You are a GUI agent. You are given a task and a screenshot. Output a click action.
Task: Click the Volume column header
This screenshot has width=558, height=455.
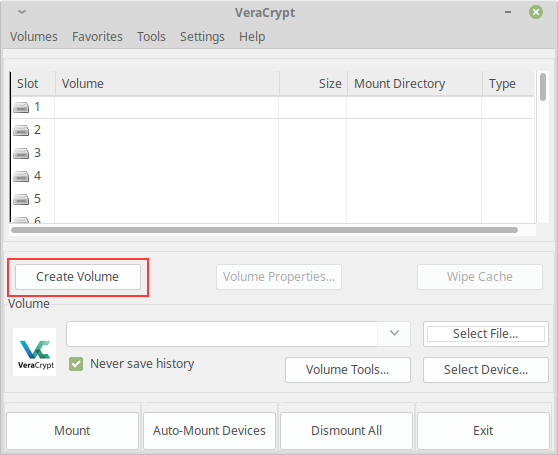point(167,84)
